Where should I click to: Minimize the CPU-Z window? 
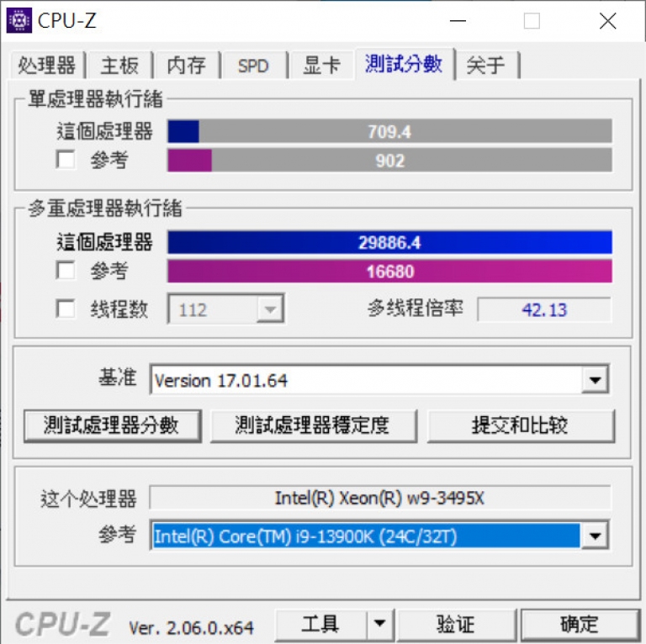click(x=458, y=20)
